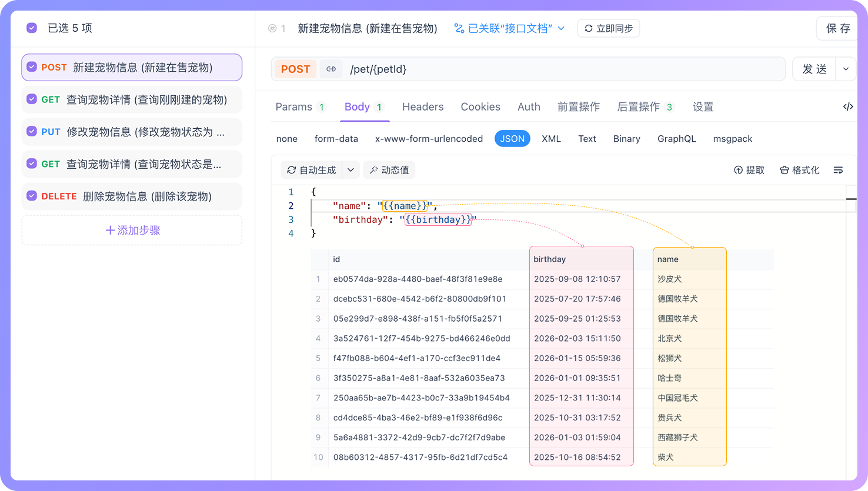
Task: Click the 沙皮犬 cell in the name column
Action: 670,279
